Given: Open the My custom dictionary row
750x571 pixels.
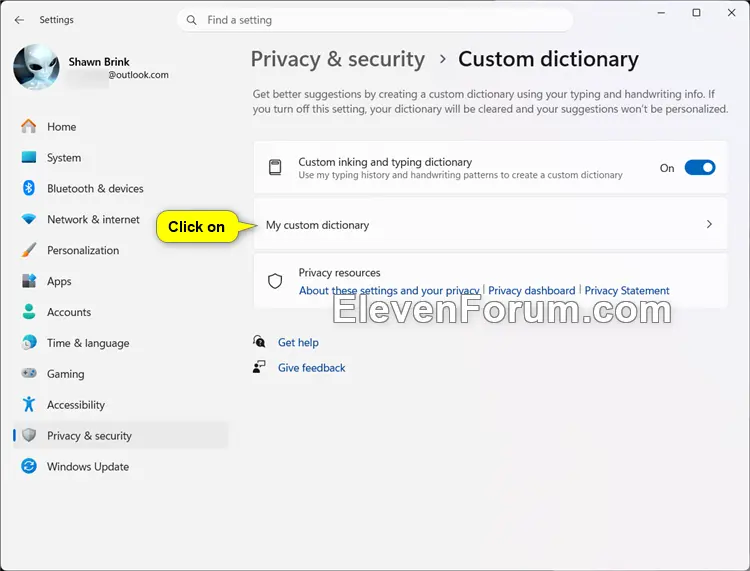Looking at the screenshot, I should click(490, 224).
